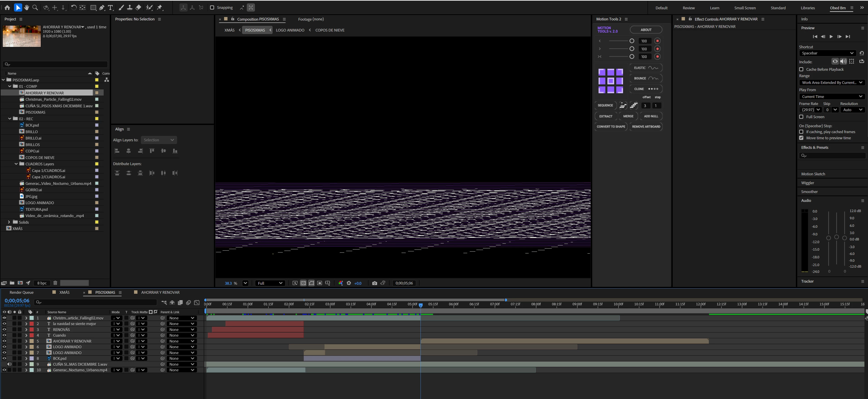
Task: Go to the Home screen
Action: [7, 7]
